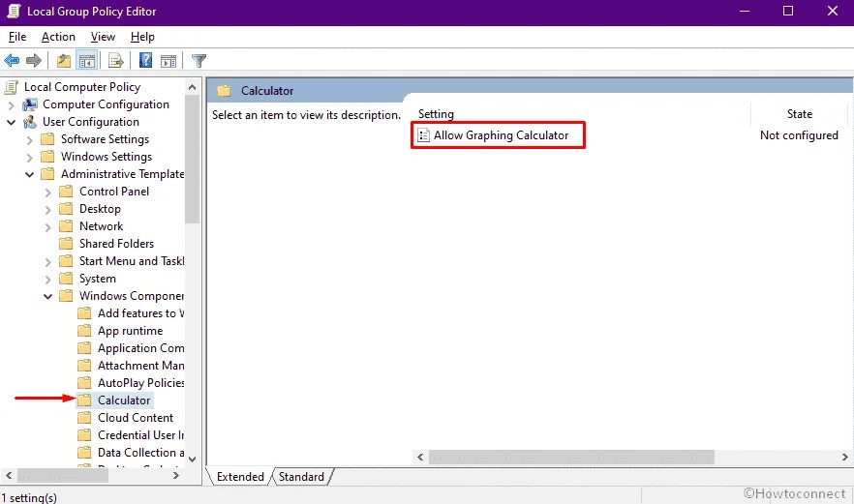854x504 pixels.
Task: Click settings list scroll left arrow
Action: click(420, 458)
